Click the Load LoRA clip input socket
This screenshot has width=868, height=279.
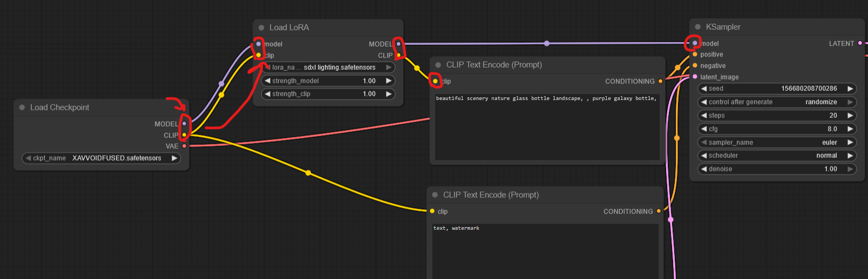[259, 55]
